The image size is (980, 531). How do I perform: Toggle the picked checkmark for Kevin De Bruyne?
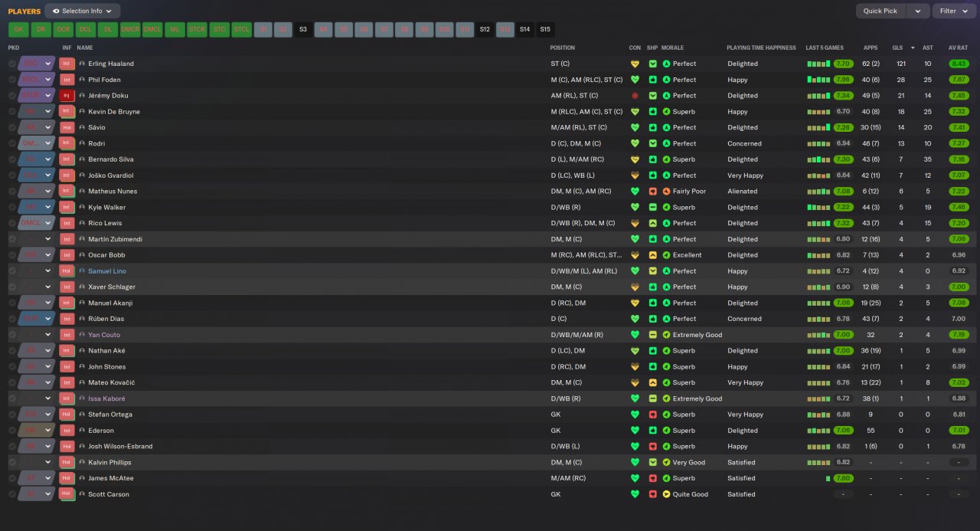click(x=12, y=112)
